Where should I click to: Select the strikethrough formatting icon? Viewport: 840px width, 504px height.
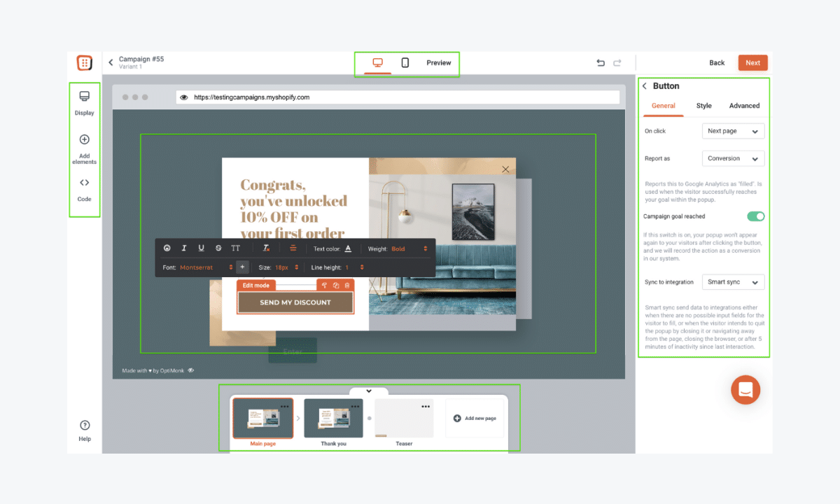[218, 248]
